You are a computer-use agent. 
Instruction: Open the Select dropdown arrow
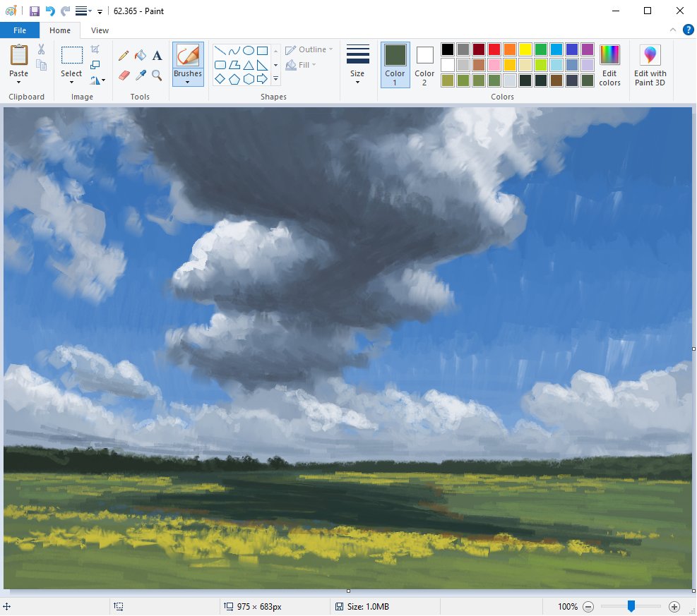(71, 82)
